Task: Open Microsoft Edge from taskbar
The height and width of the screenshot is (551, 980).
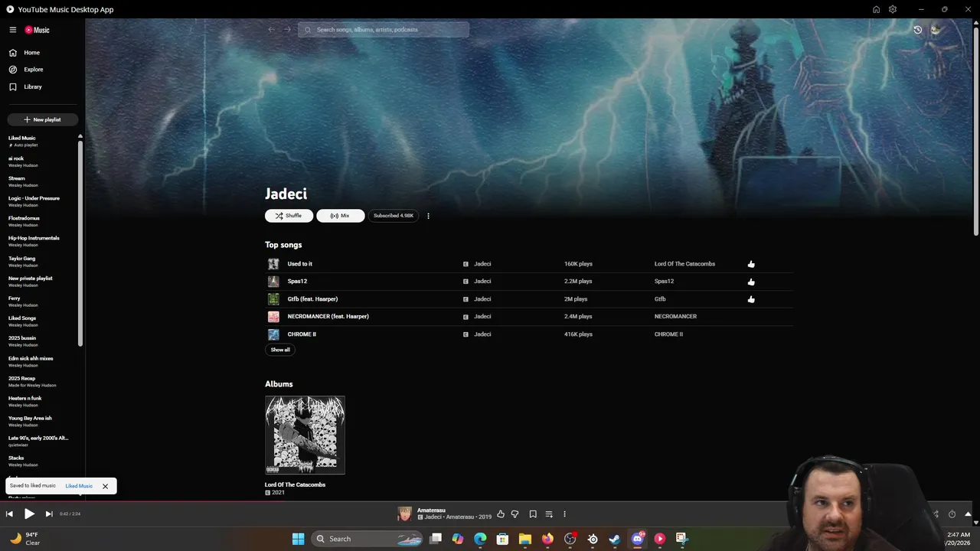Action: (x=480, y=539)
